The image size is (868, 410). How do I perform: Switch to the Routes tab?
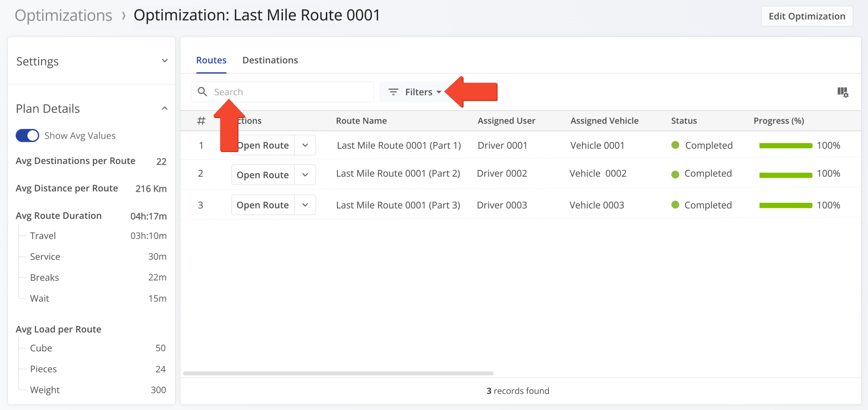(211, 60)
